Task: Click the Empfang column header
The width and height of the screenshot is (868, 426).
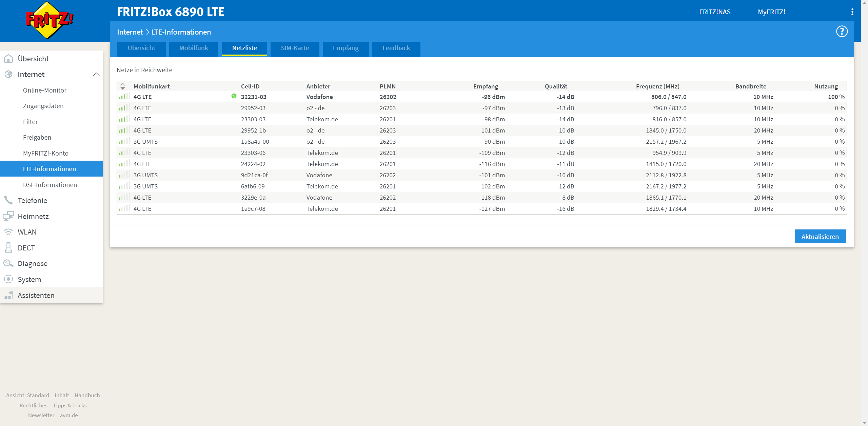Action: pyautogui.click(x=486, y=86)
